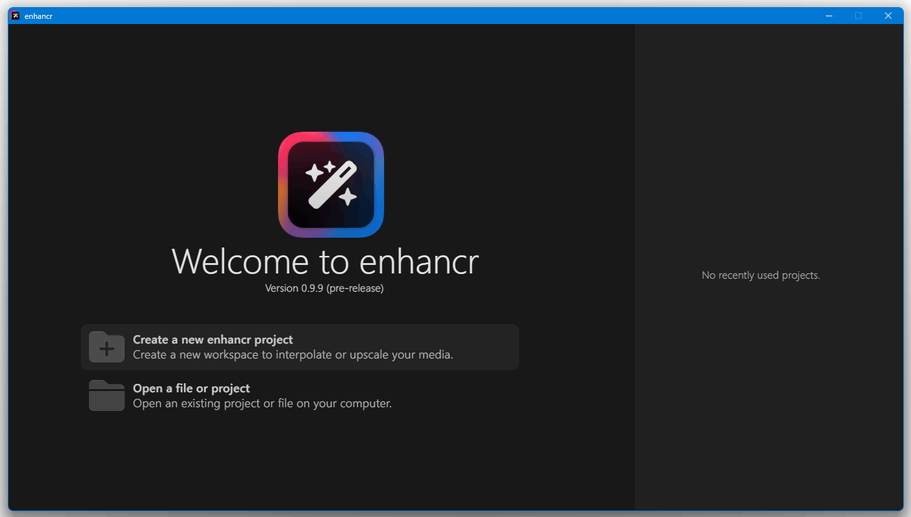Click the 'Welcome to enhancr' heading
Image resolution: width=911 pixels, height=517 pixels.
(x=325, y=261)
